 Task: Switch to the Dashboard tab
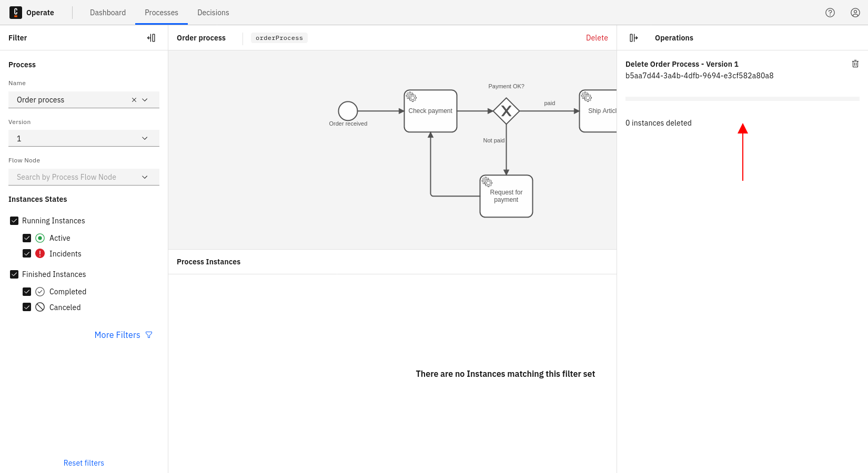point(108,13)
